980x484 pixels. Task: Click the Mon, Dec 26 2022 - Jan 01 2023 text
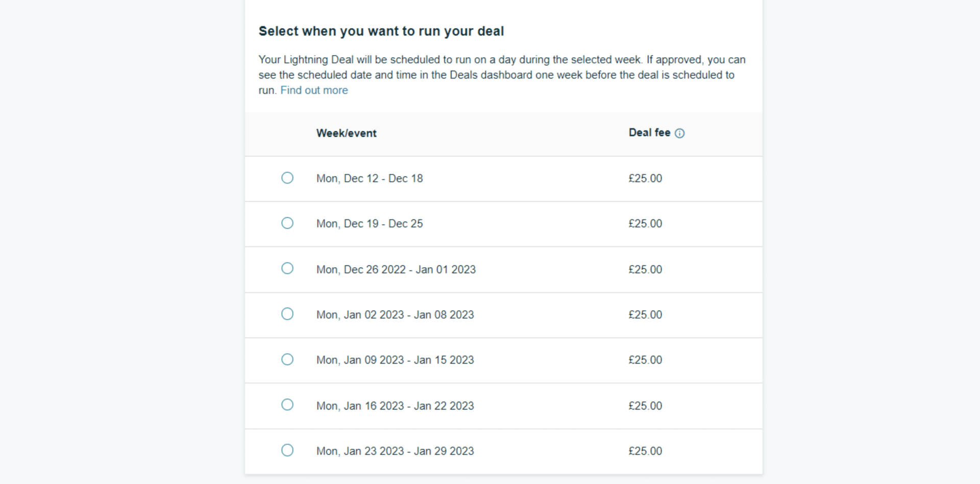[396, 269]
